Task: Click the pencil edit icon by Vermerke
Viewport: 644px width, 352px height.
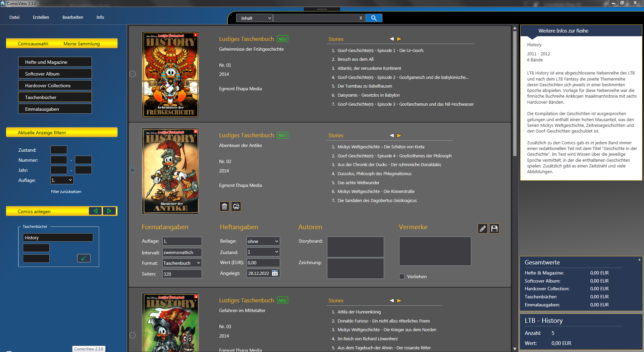Action: [482, 229]
